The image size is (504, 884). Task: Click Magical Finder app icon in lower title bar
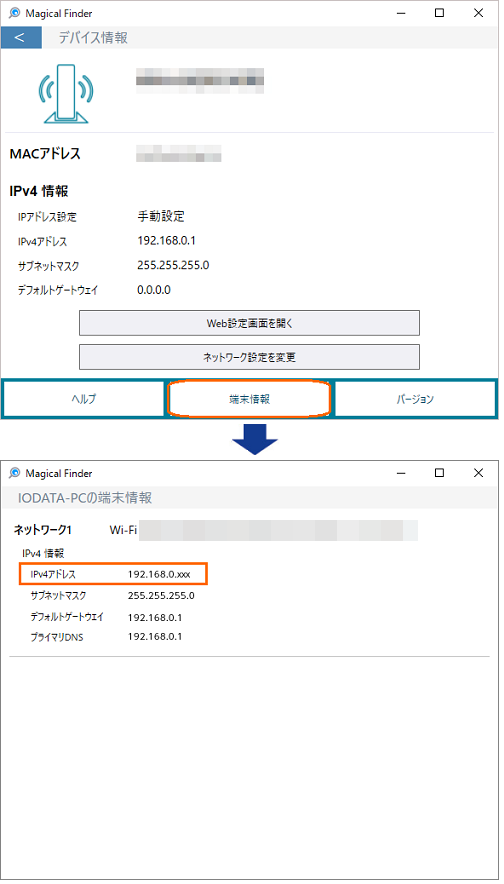15,473
